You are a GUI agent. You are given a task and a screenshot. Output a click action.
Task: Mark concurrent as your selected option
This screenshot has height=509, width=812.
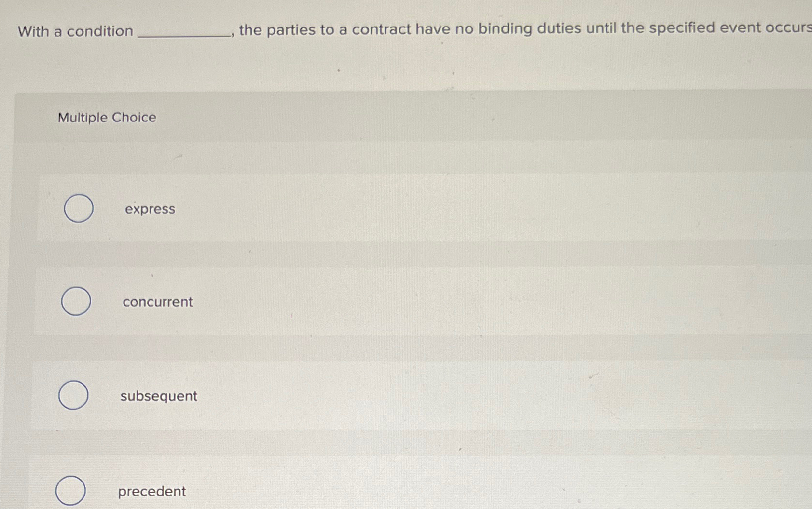pos(75,301)
